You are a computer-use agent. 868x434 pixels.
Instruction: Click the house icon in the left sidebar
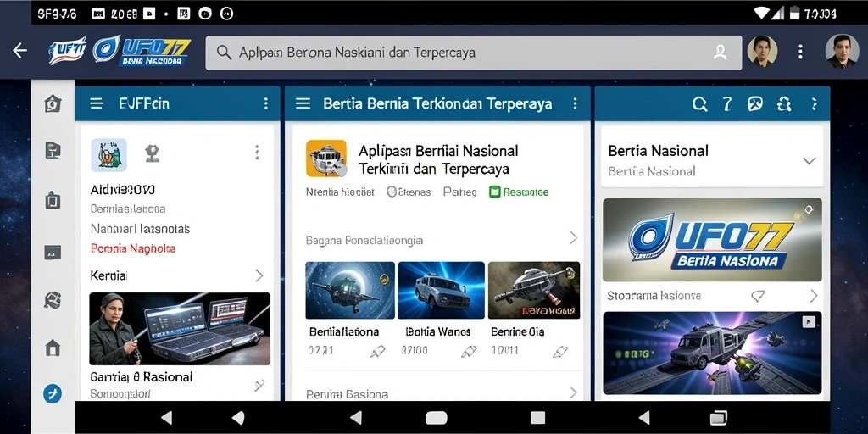53,348
